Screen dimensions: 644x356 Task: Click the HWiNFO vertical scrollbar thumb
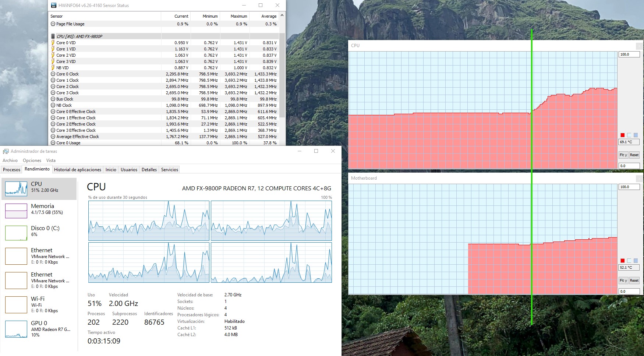282,75
